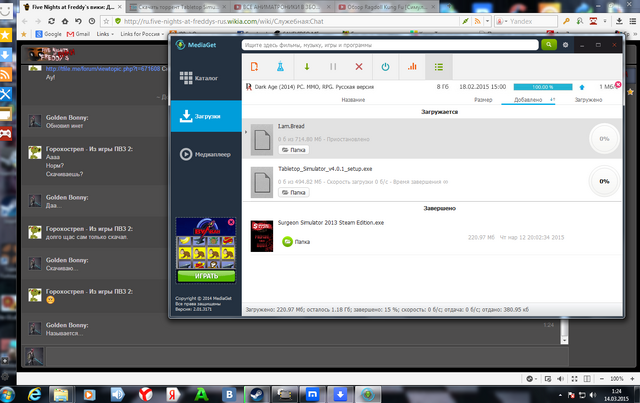Click the RSS orange icon in browser left sidebar
This screenshot has height=403, width=640.
6,75
